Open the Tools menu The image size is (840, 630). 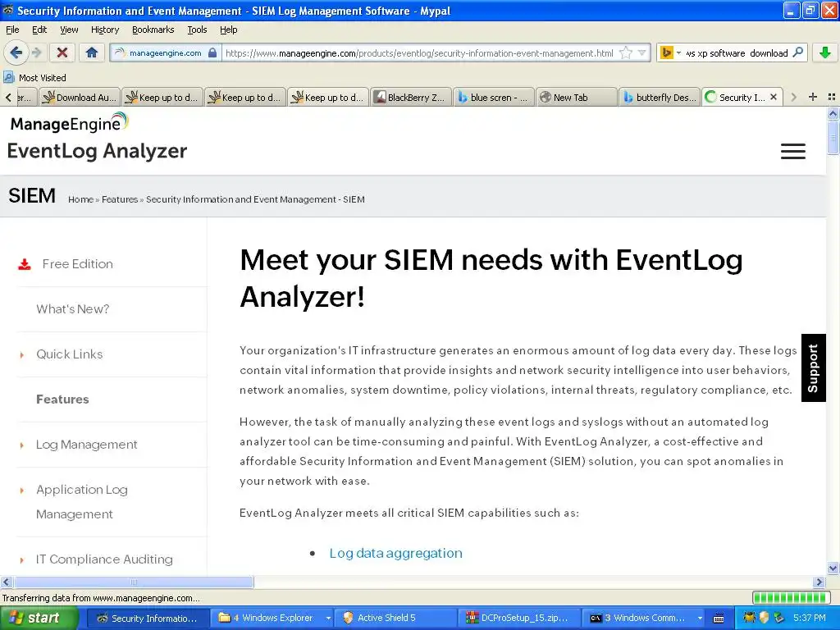pyautogui.click(x=197, y=30)
